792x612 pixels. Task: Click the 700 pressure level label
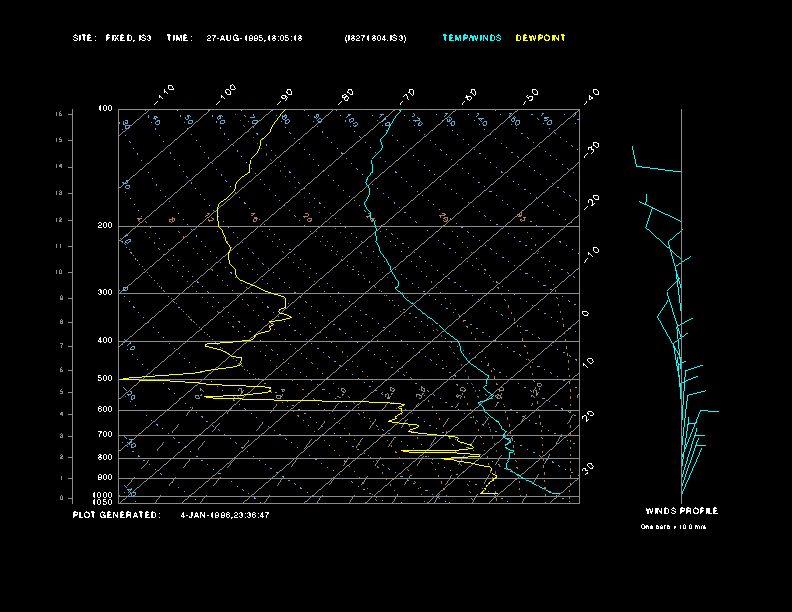105,434
